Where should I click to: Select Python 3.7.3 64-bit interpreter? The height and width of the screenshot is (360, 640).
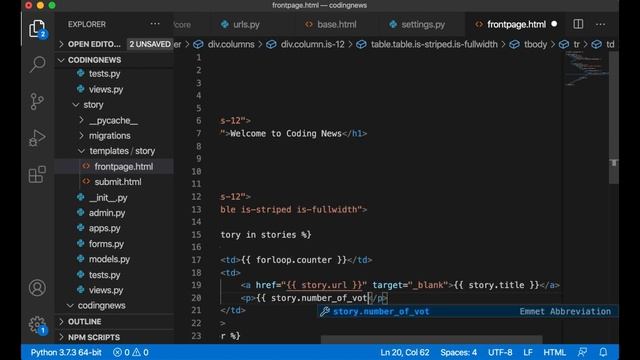66,352
